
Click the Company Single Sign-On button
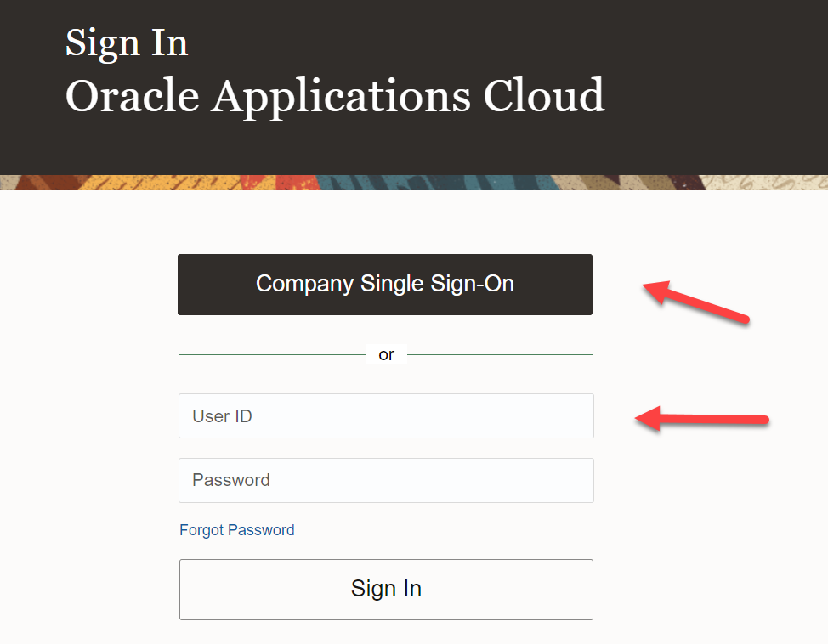pyautogui.click(x=385, y=284)
